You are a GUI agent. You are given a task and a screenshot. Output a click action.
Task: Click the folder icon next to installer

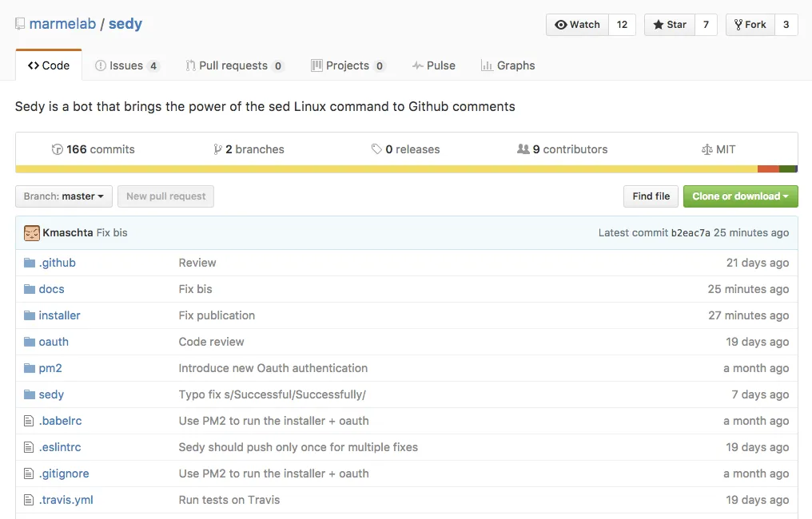click(x=30, y=315)
